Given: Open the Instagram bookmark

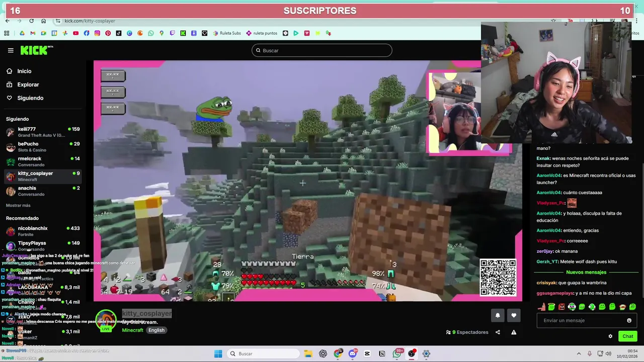Looking at the screenshot, I should pyautogui.click(x=97, y=33).
